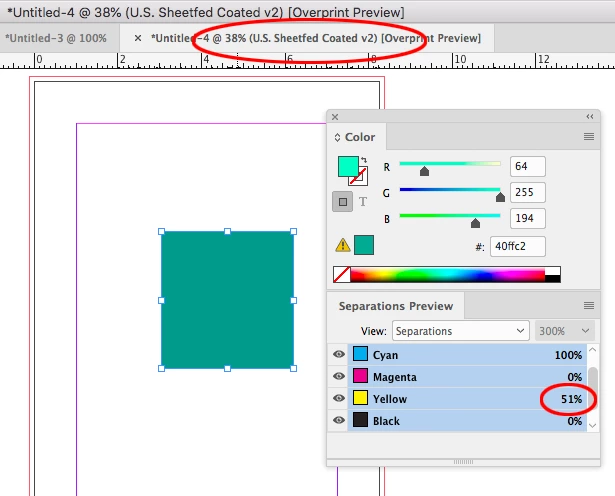Click the Magenta 0% ink value
615x496 pixels.
575,377
